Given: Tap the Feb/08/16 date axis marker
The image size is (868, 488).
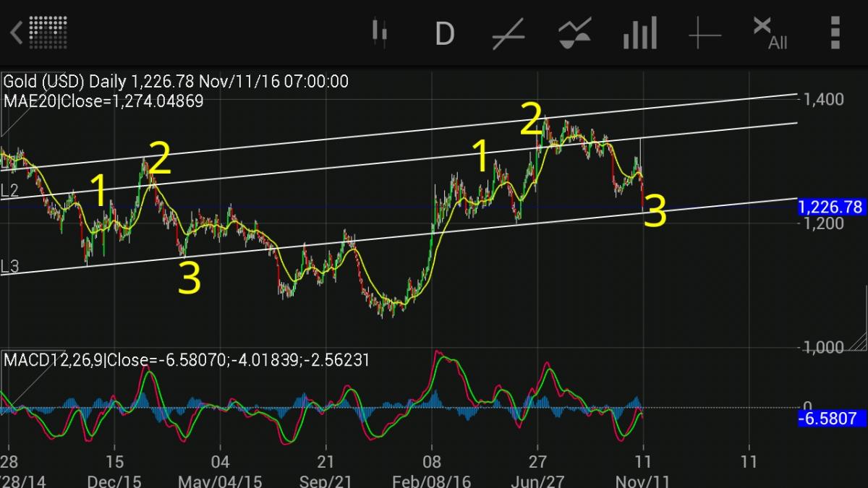Looking at the screenshot, I should click(x=433, y=480).
